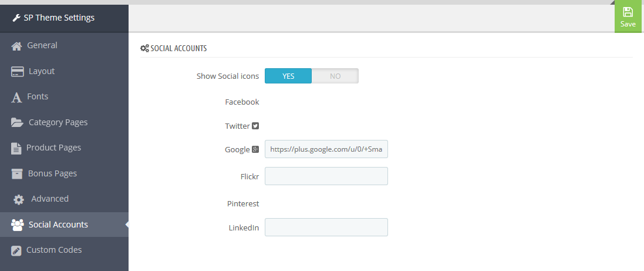The image size is (644, 271).
Task: Open General settings via home icon
Action: (x=16, y=46)
